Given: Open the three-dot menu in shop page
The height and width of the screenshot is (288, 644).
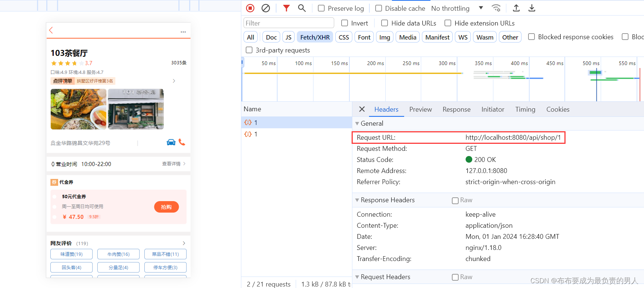Looking at the screenshot, I should coord(183,32).
